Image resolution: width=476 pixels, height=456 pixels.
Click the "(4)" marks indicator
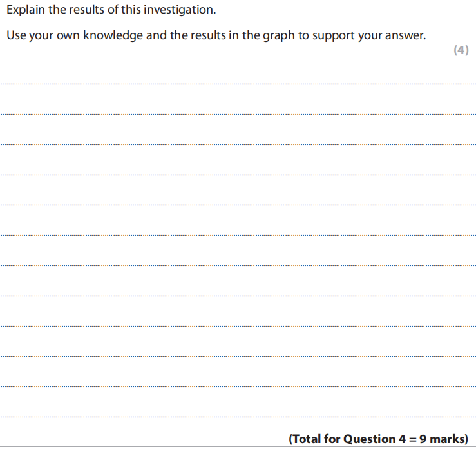(461, 51)
